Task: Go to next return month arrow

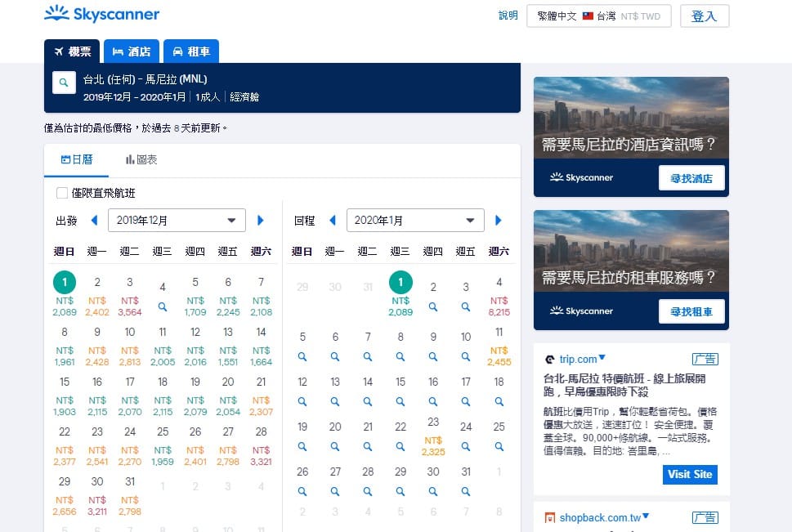Action: pyautogui.click(x=499, y=221)
